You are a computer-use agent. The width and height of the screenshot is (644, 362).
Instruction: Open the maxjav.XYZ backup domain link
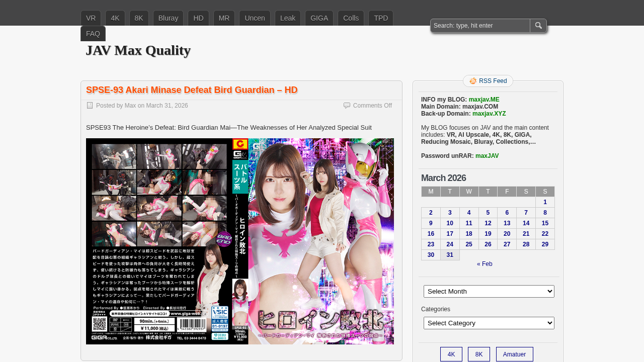489,114
